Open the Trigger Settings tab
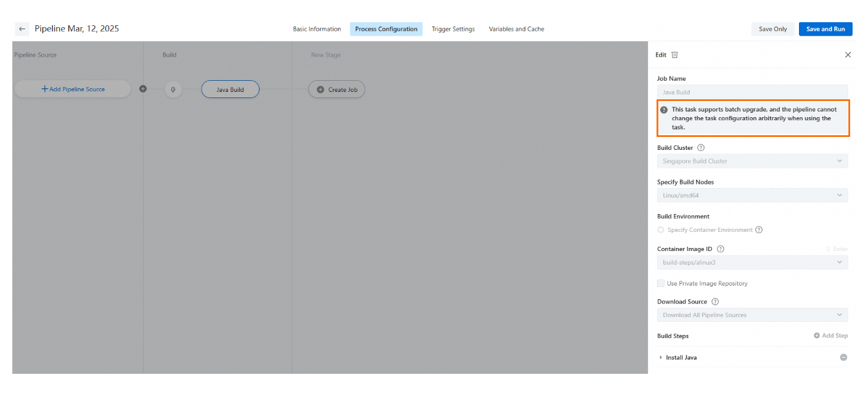This screenshot has width=868, height=396. [453, 29]
